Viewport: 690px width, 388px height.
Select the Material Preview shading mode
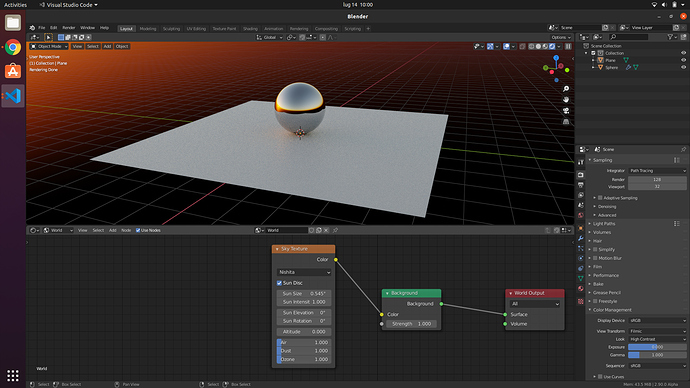click(x=545, y=46)
